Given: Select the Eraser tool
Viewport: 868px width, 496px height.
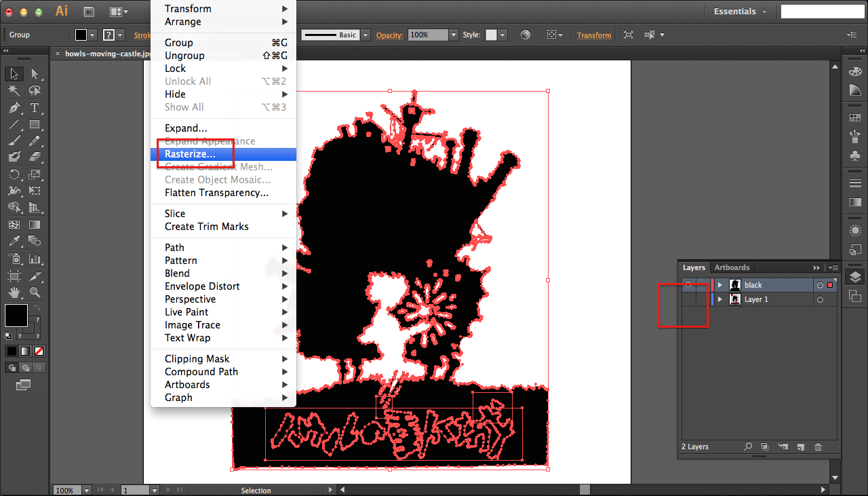Looking at the screenshot, I should 35,157.
